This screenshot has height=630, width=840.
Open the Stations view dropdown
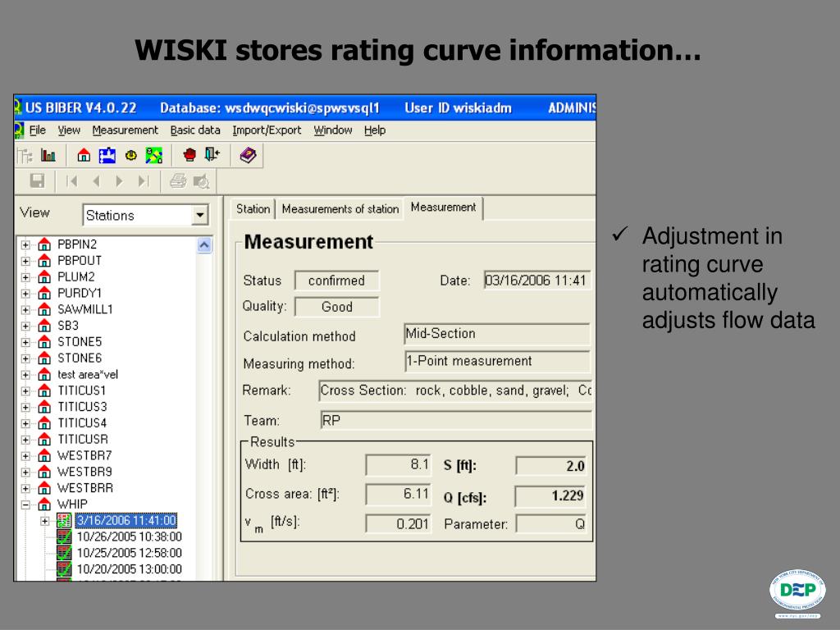(x=200, y=216)
